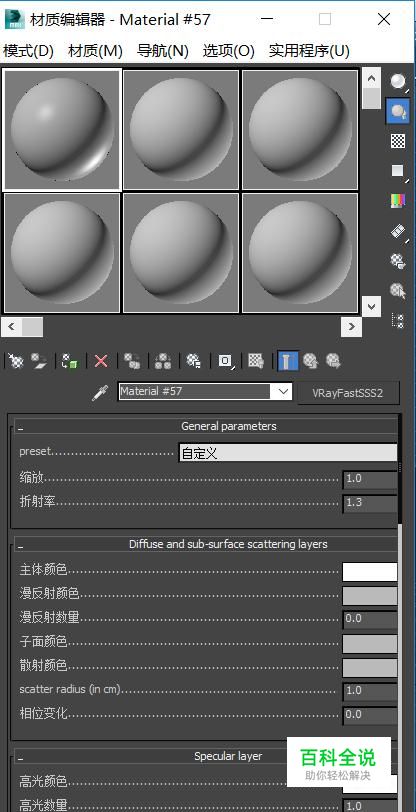Click Assign Material to Selection icon
This screenshot has width=416, height=812.
click(x=69, y=360)
